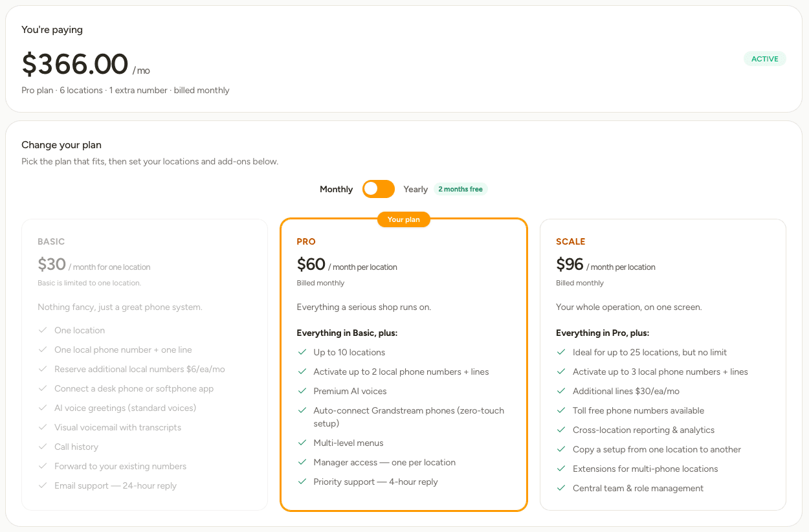Toggle the Monthly/Yearly billing switch
This screenshot has width=809, height=532.
coord(379,189)
